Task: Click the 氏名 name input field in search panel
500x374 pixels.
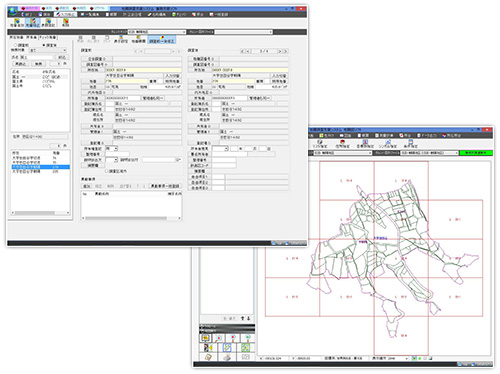Action: (36, 57)
